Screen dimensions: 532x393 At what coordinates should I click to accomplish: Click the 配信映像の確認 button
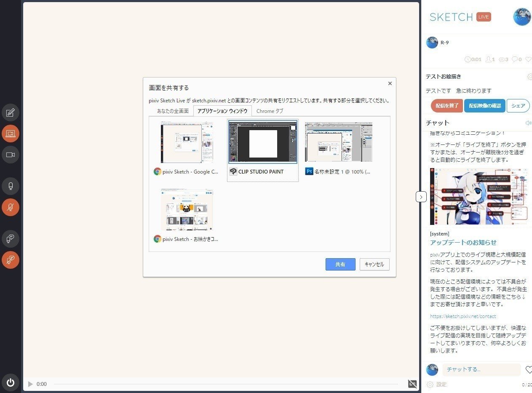[x=484, y=106]
